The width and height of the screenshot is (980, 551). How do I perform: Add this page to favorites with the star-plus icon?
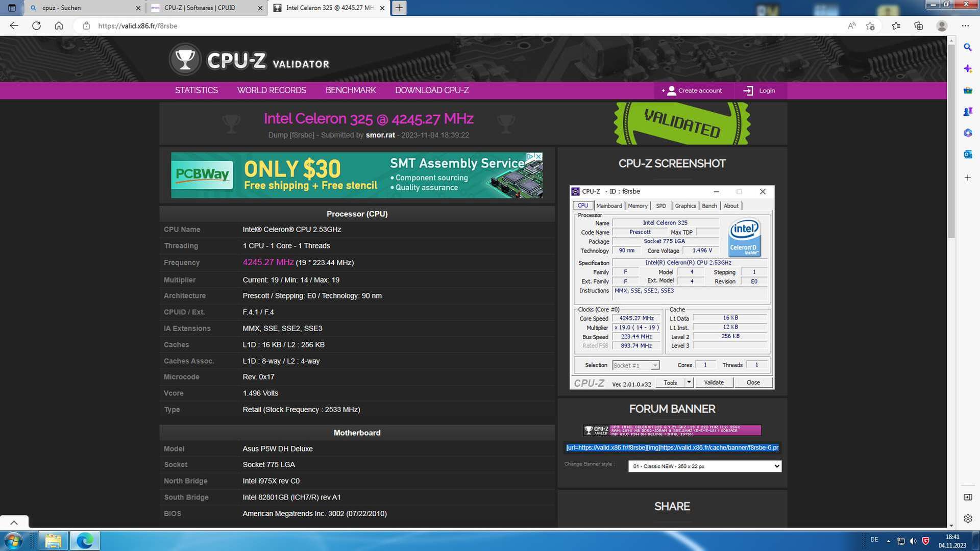pos(870,26)
